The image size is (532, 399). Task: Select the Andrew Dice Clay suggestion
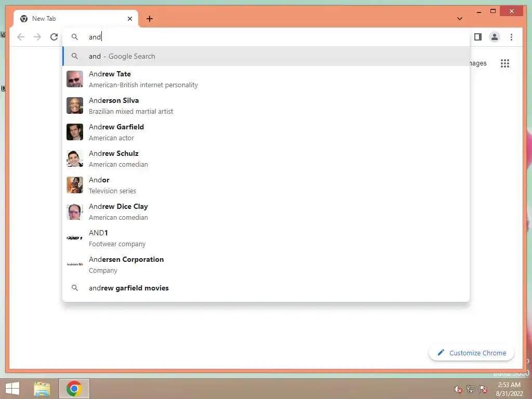(267, 211)
